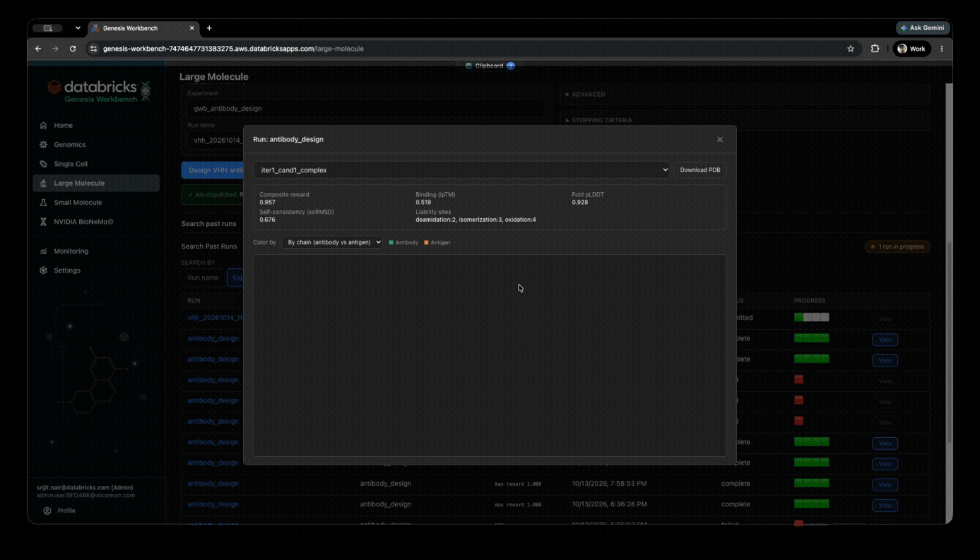Open antibody_design link in 7:58:53 PM row

[213, 483]
